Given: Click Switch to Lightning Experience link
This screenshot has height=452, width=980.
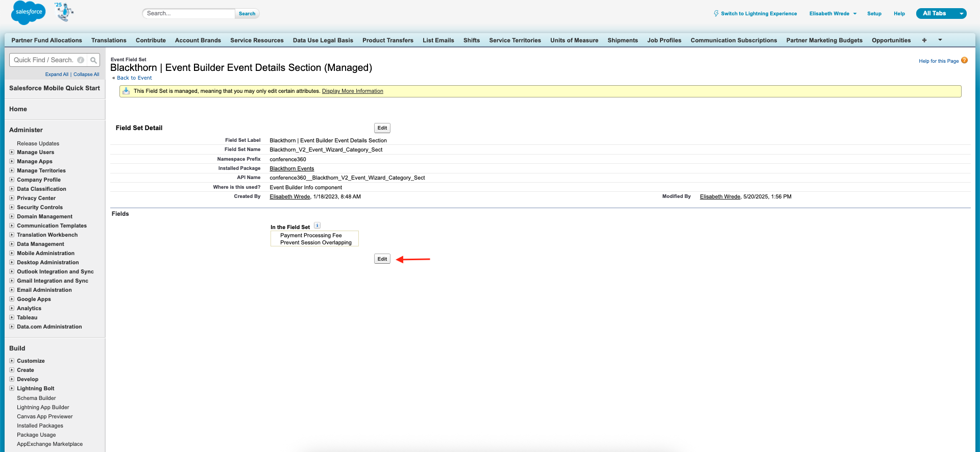Looking at the screenshot, I should pyautogui.click(x=758, y=14).
